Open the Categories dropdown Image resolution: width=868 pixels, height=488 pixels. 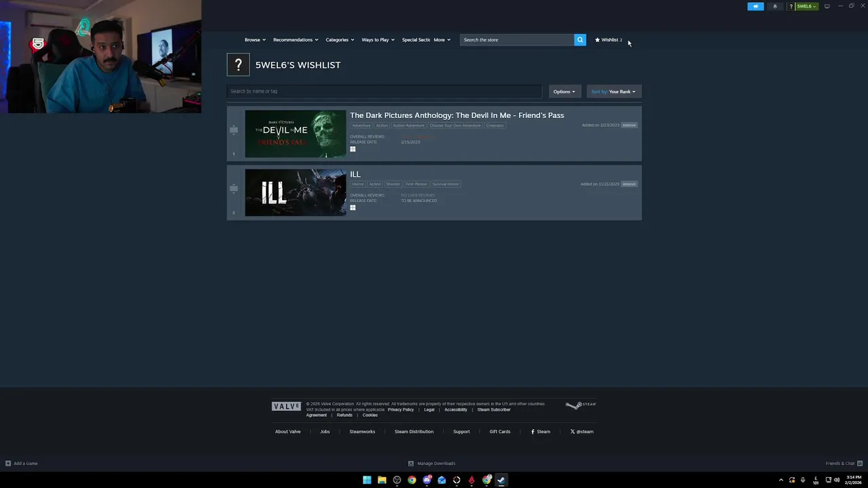[340, 40]
